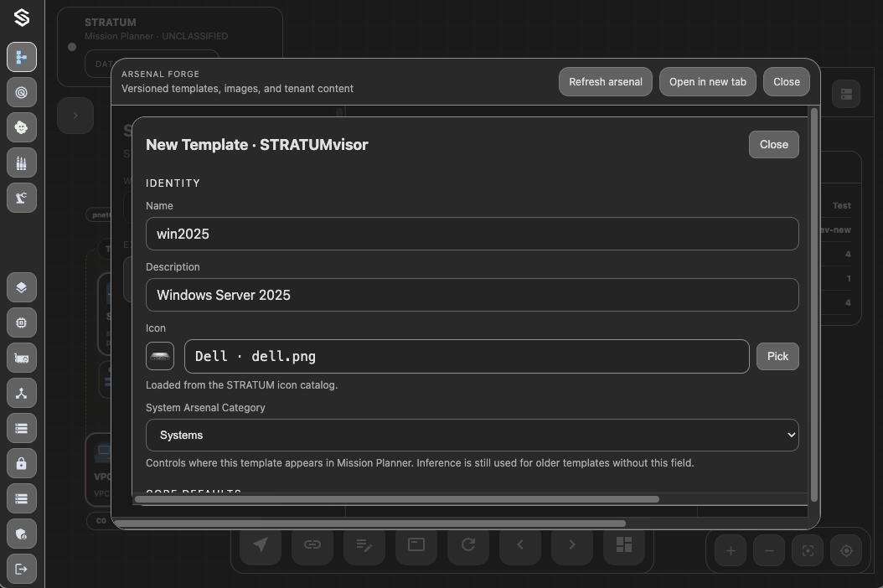The width and height of the screenshot is (883, 588).
Task: Click the window frame icon in bottom toolbar
Action: (416, 544)
